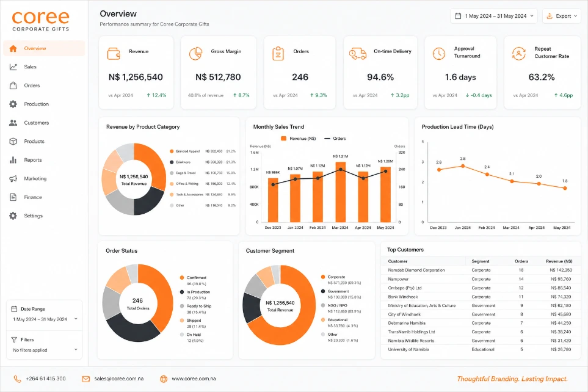The width and height of the screenshot is (588, 392).
Task: Click the sales@coree.com.na email link
Action: pyautogui.click(x=119, y=379)
